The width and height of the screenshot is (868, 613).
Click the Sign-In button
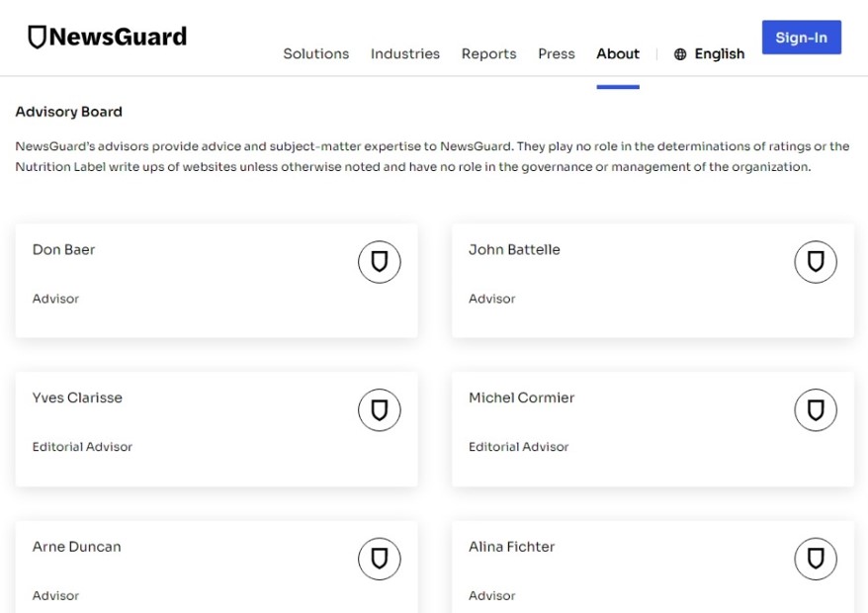802,38
